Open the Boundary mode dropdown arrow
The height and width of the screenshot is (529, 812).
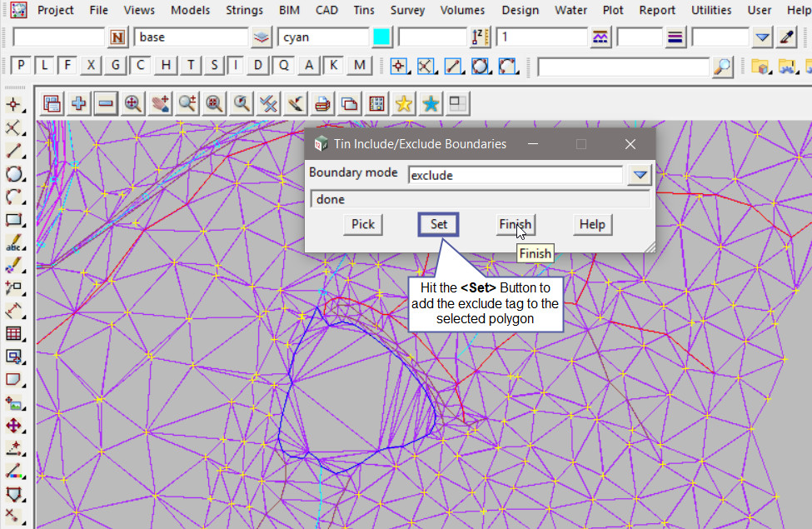tap(640, 175)
